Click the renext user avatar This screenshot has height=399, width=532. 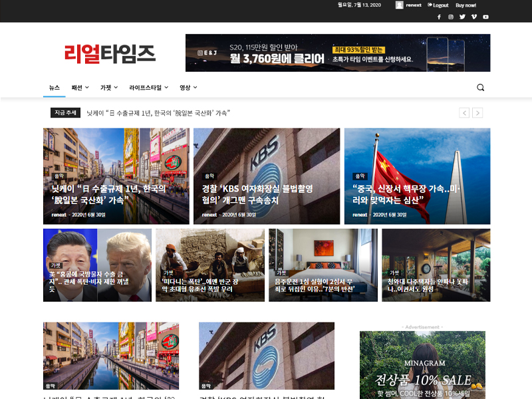399,5
